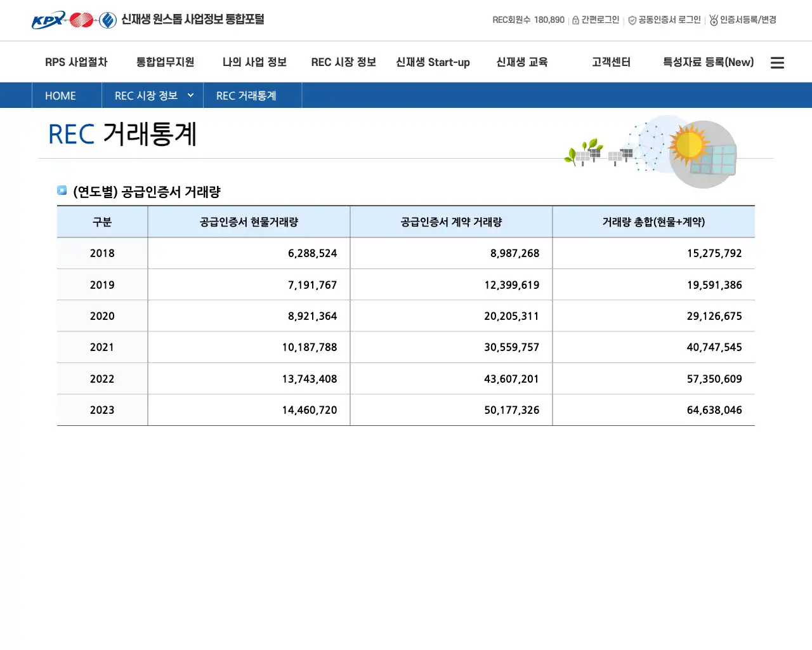Image resolution: width=812 pixels, height=650 pixels.
Task: Click the lock icon beside 간편로그인
Action: click(x=575, y=20)
